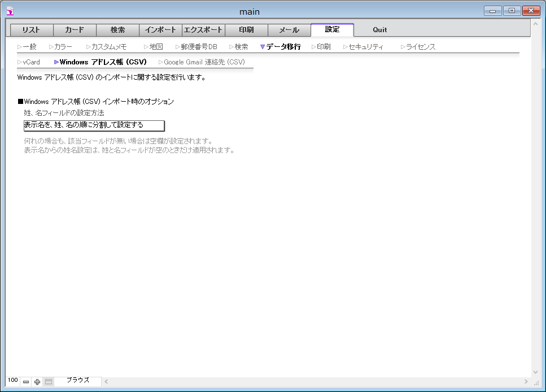Select Google Gmail 連絡先 (CSV) settings
Image resolution: width=546 pixels, height=392 pixels.
204,62
